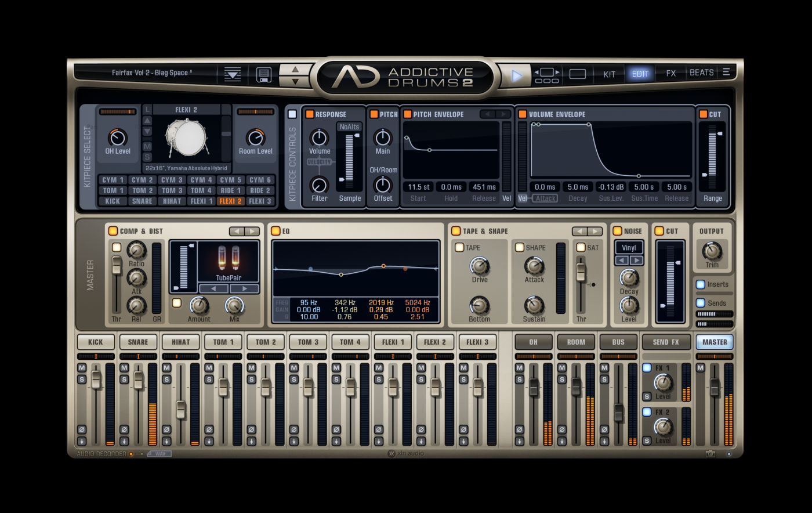The height and width of the screenshot is (513, 812).
Task: Select next distortion type after TubePair
Action: point(244,288)
